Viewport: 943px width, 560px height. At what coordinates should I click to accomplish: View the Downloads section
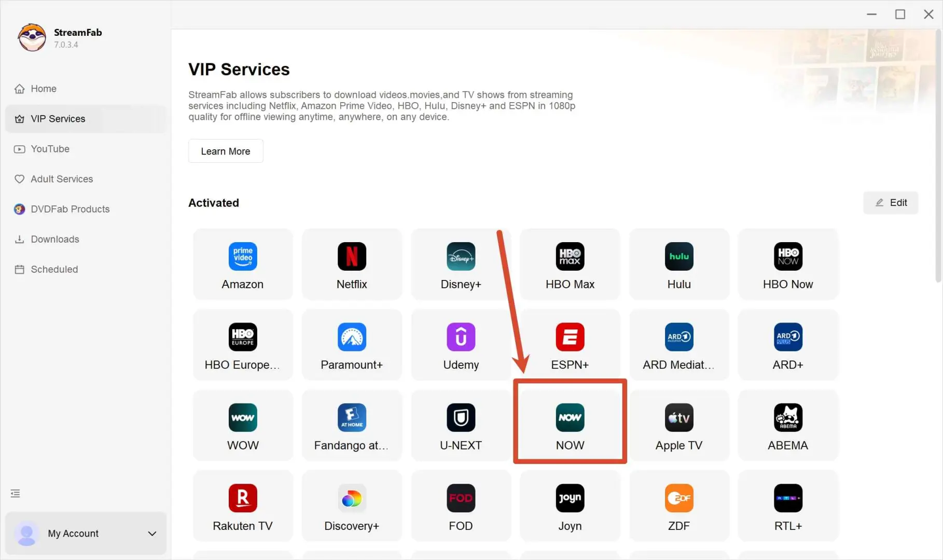click(86, 239)
